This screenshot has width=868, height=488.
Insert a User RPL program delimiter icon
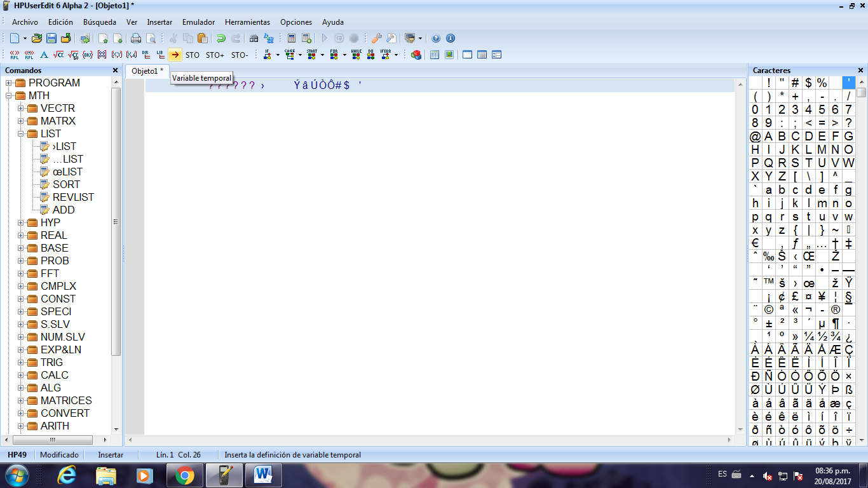click(15, 55)
